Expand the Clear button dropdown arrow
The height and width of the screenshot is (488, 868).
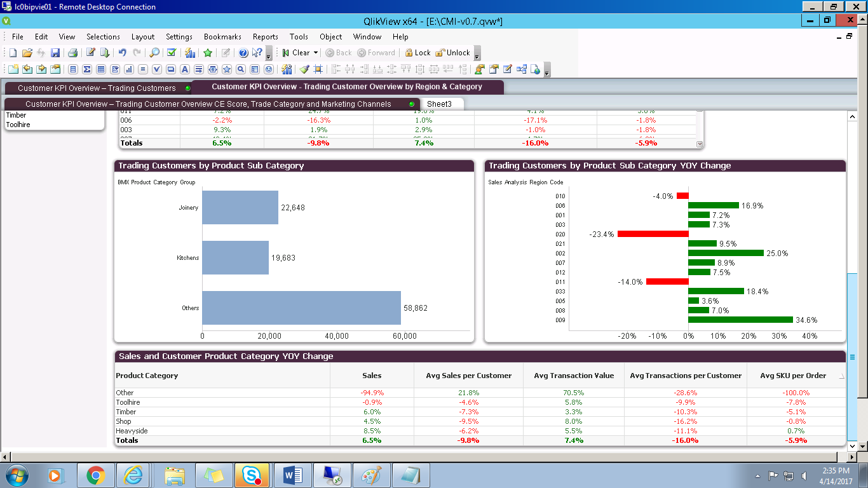[316, 53]
